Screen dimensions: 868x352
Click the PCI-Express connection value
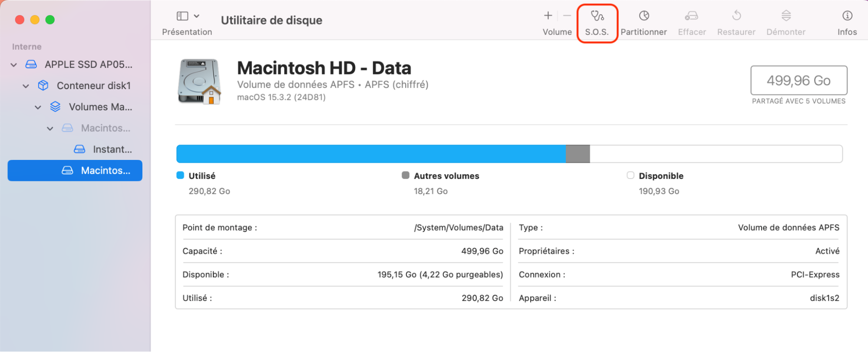815,275
